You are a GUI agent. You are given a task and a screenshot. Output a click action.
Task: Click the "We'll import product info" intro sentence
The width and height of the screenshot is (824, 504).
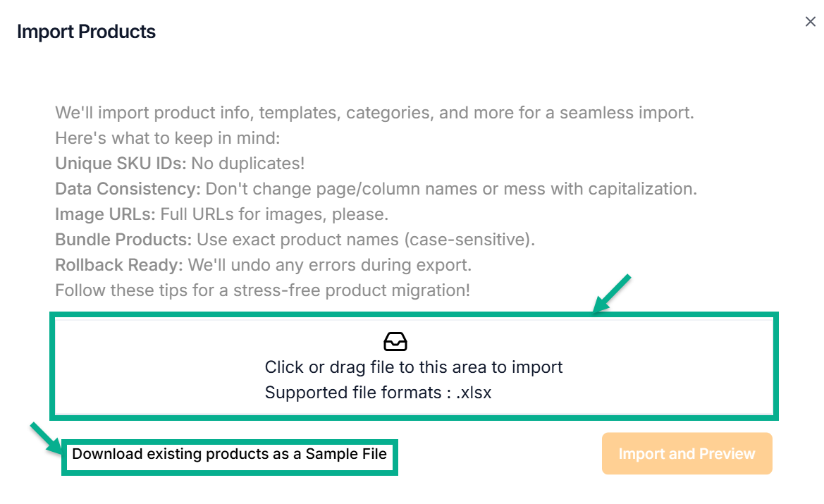coord(374,113)
